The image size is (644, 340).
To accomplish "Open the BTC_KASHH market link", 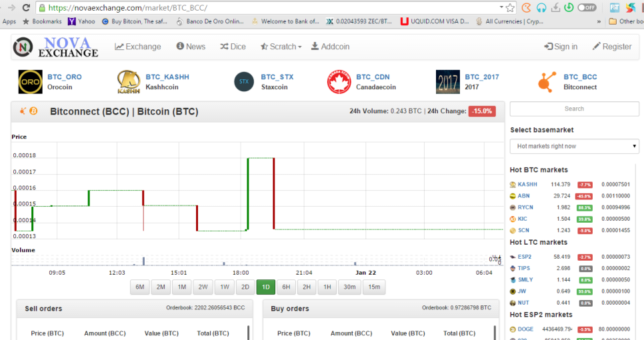I will tap(167, 77).
